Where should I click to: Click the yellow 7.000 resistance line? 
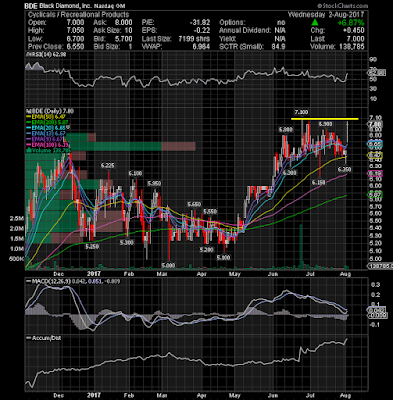[x=325, y=119]
